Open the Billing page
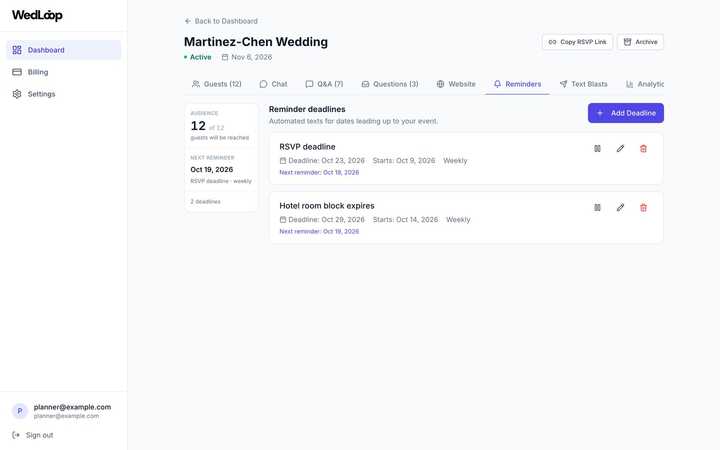Image resolution: width=720 pixels, height=450 pixels. coord(64,72)
